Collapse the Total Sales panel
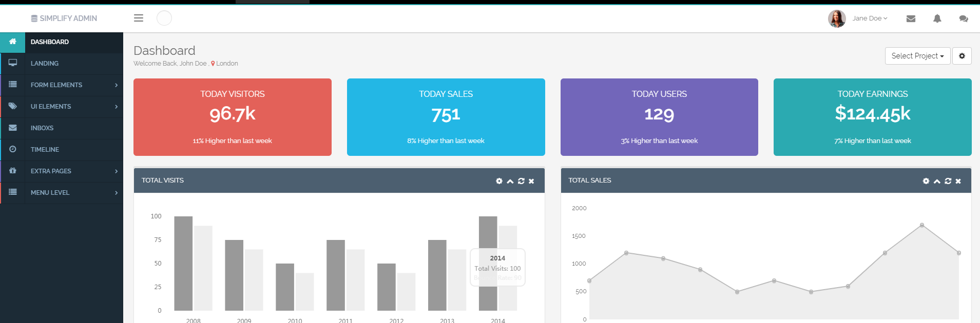980x323 pixels. (936, 181)
